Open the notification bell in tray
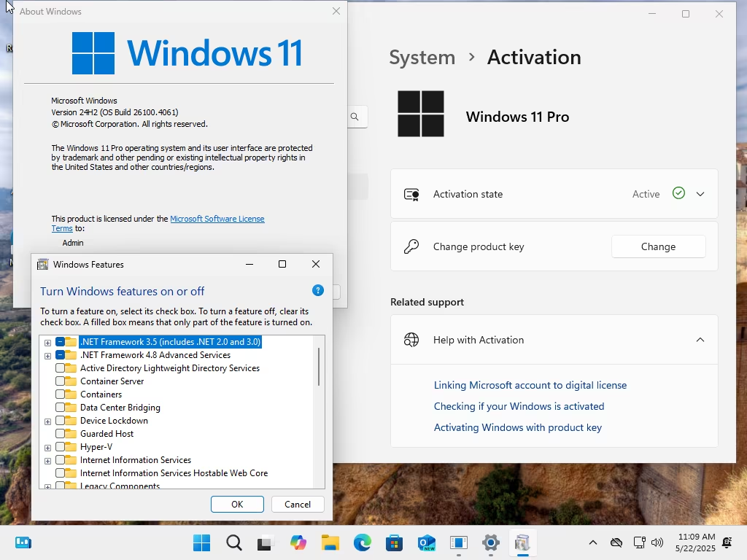This screenshot has width=747, height=560. tap(727, 542)
